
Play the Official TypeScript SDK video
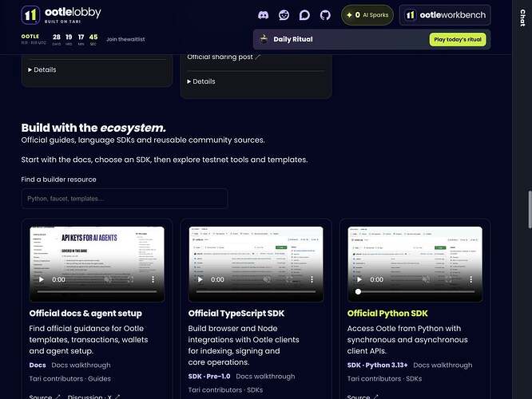(200, 279)
